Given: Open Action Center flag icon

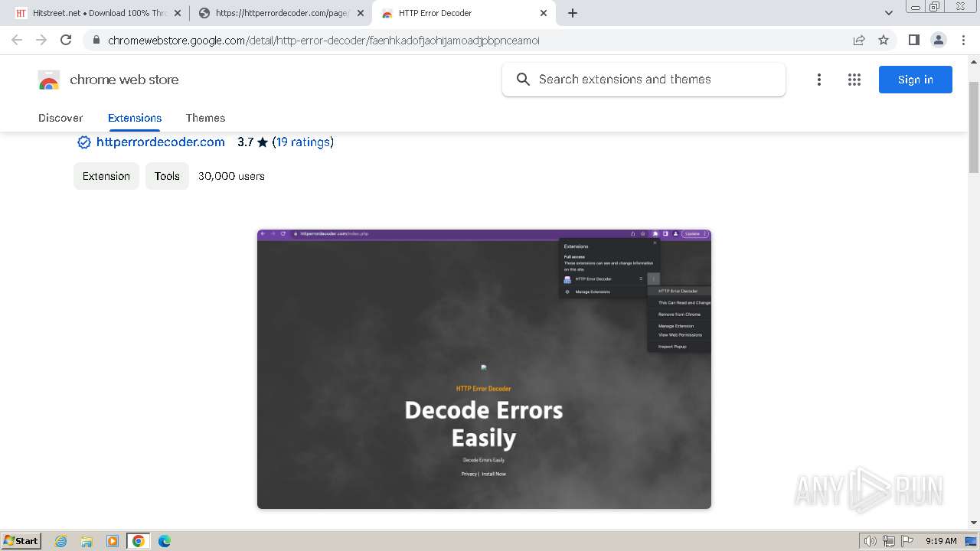Looking at the screenshot, I should coord(907,541).
